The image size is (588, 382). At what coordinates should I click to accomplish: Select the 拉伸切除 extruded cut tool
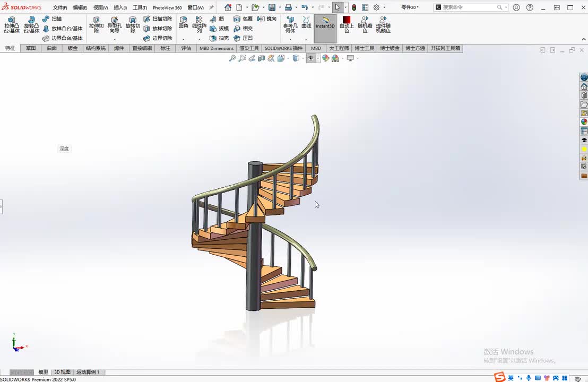click(97, 25)
